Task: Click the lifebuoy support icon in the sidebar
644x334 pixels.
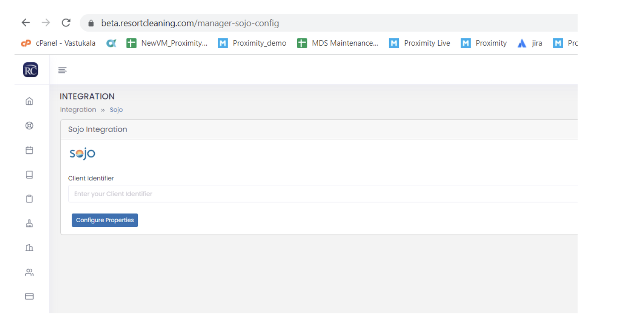Action: [29, 126]
